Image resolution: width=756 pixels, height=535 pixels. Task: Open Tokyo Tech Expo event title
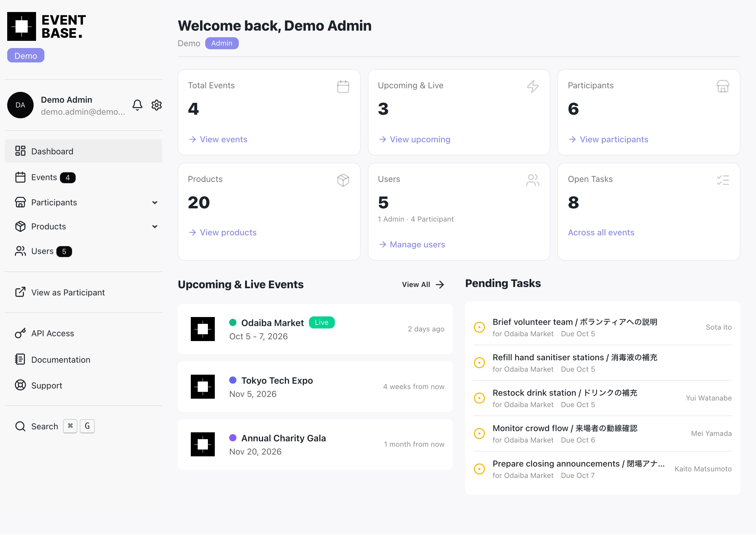click(277, 380)
